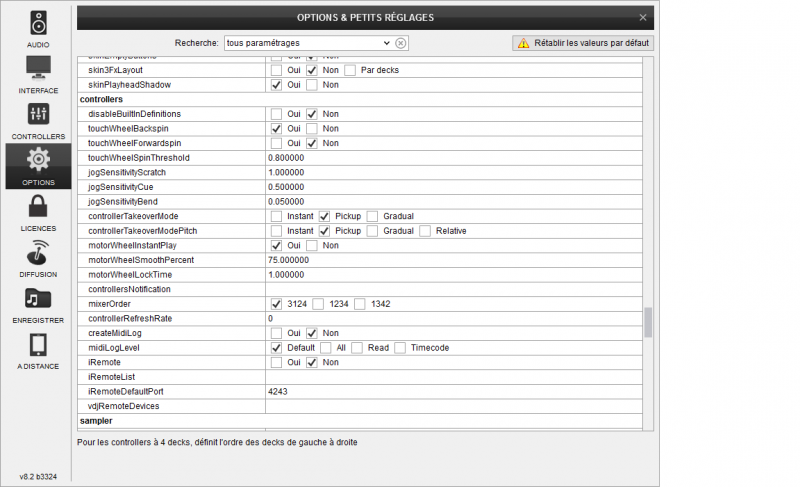Edit the touchWheelSpinThreshold value 0.800000
This screenshot has width=800, height=487.
454,158
